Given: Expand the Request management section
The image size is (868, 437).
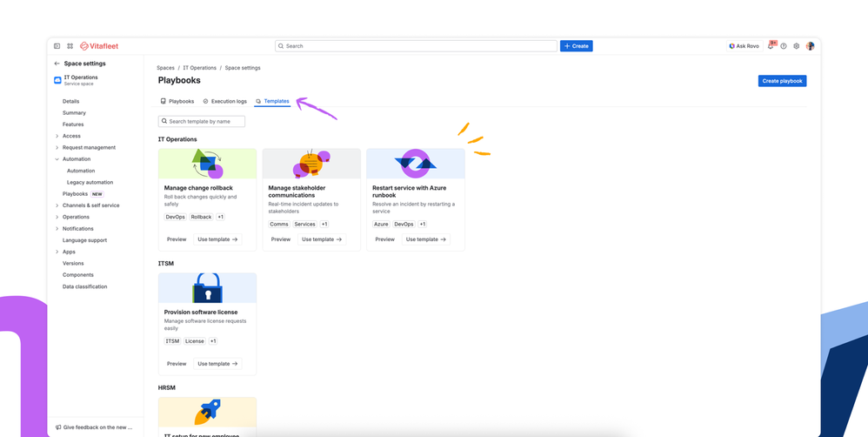Looking at the screenshot, I should (x=57, y=148).
